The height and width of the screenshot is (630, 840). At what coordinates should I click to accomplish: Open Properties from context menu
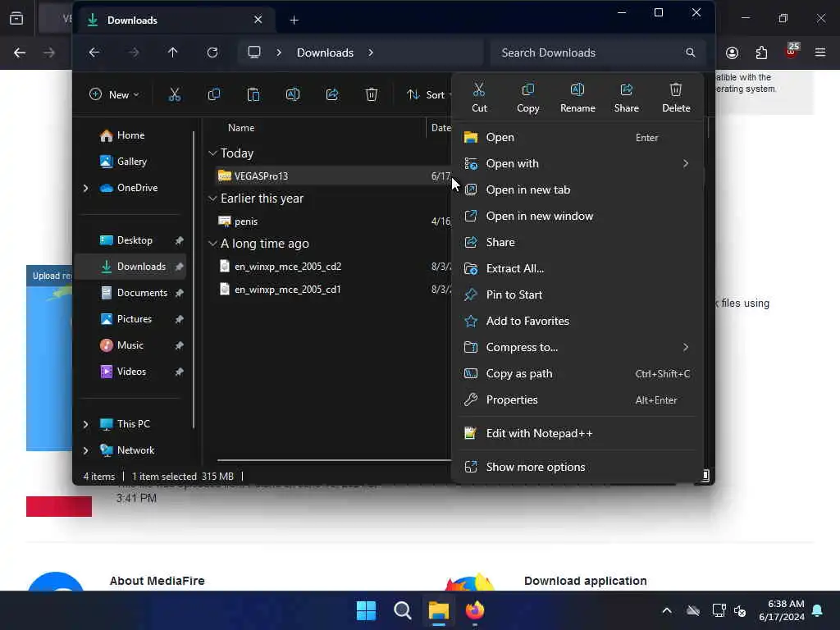coord(577,399)
